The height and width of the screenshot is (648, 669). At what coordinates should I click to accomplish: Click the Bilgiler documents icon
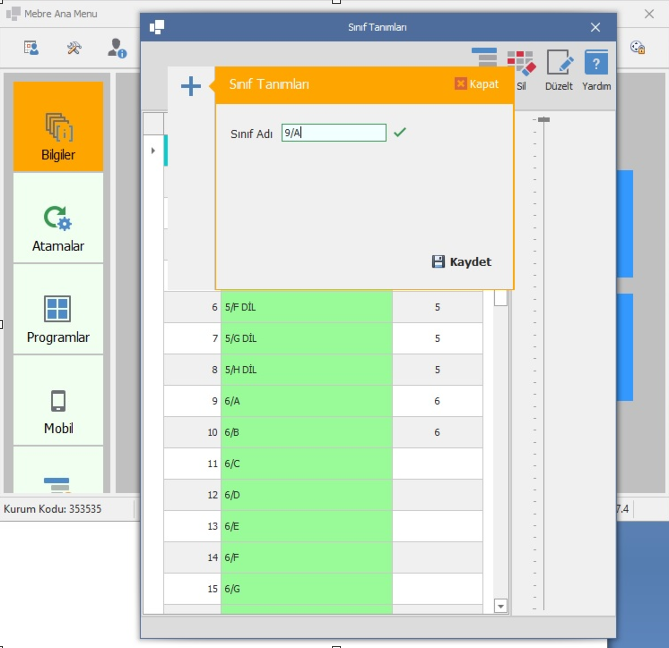tap(59, 127)
